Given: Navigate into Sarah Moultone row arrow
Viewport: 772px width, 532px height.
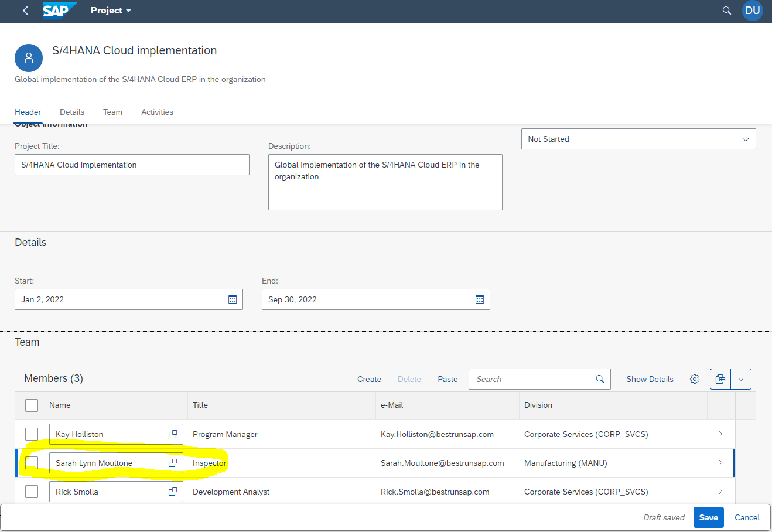Looking at the screenshot, I should [x=720, y=463].
